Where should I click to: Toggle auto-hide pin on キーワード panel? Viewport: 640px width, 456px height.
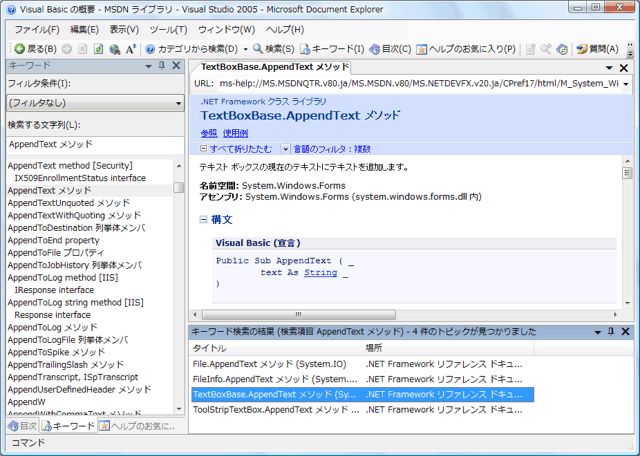pos(162,66)
